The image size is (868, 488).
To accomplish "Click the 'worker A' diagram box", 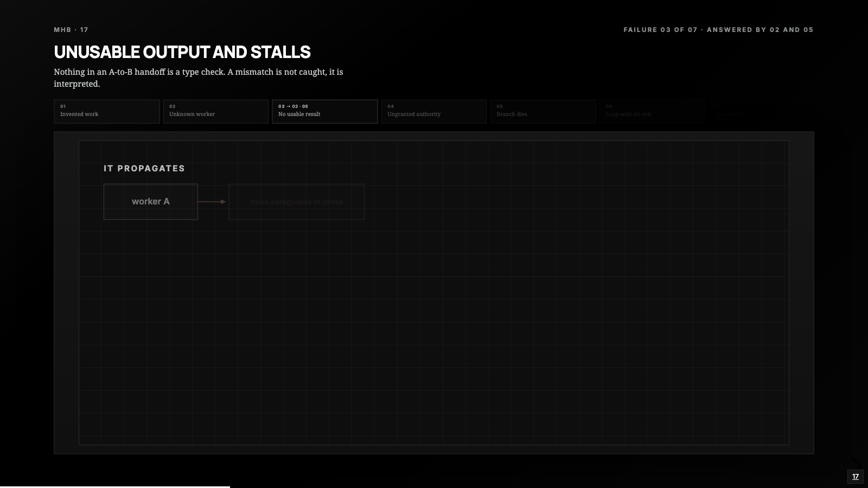I will point(151,202).
